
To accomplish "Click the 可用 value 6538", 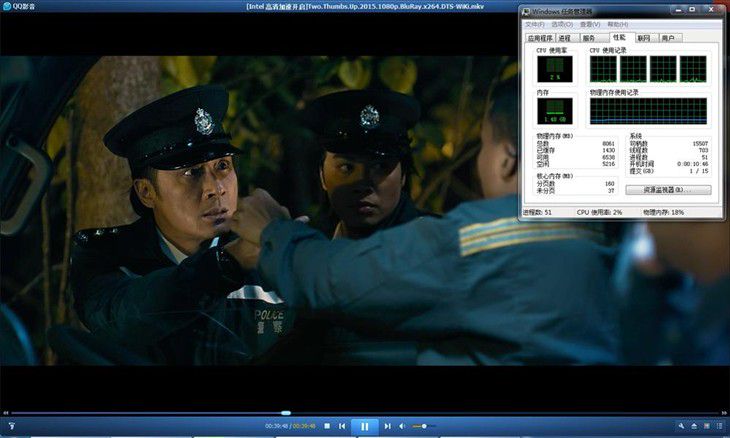I will coord(608,157).
